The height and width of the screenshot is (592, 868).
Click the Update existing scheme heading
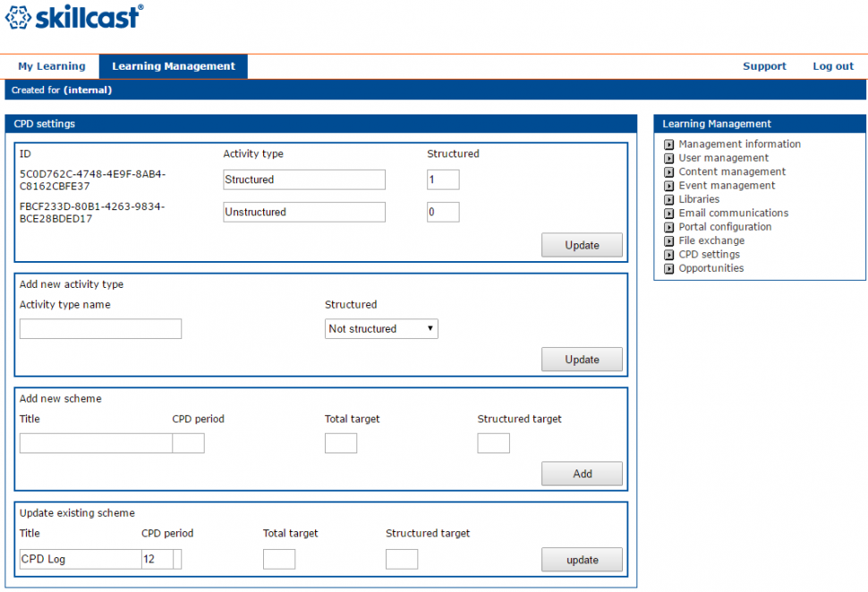point(77,513)
